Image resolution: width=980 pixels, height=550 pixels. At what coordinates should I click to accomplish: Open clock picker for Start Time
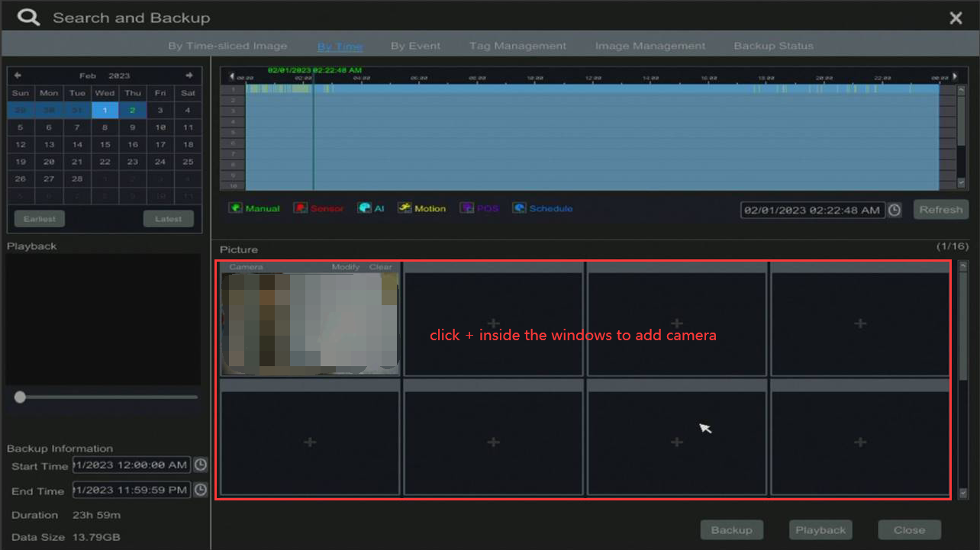pos(200,465)
